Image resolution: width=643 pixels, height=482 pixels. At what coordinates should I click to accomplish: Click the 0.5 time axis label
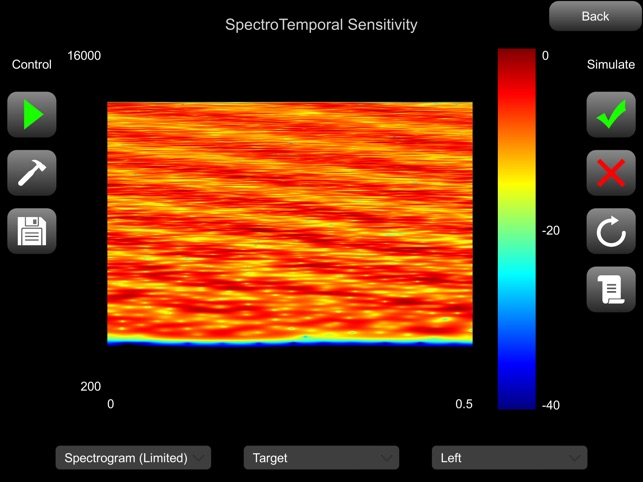(x=464, y=405)
